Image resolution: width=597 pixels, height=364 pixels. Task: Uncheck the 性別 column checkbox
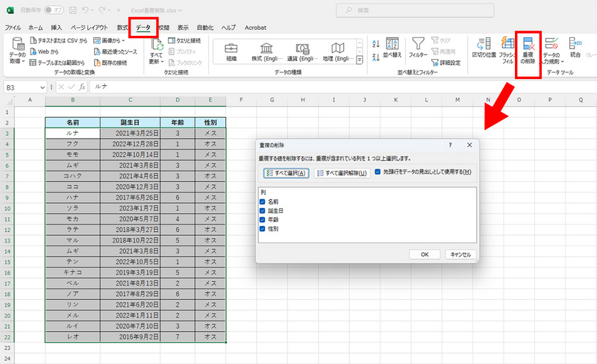pyautogui.click(x=263, y=229)
